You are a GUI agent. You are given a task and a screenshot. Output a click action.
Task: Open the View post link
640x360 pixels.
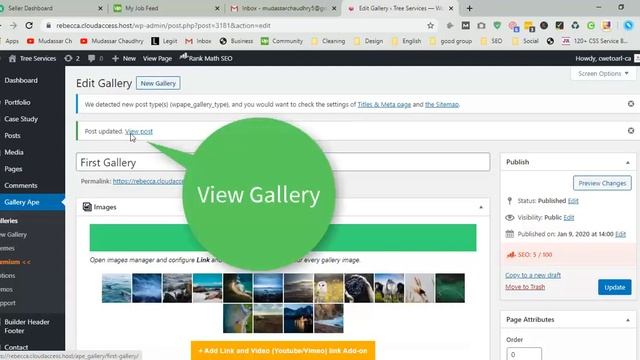click(139, 131)
